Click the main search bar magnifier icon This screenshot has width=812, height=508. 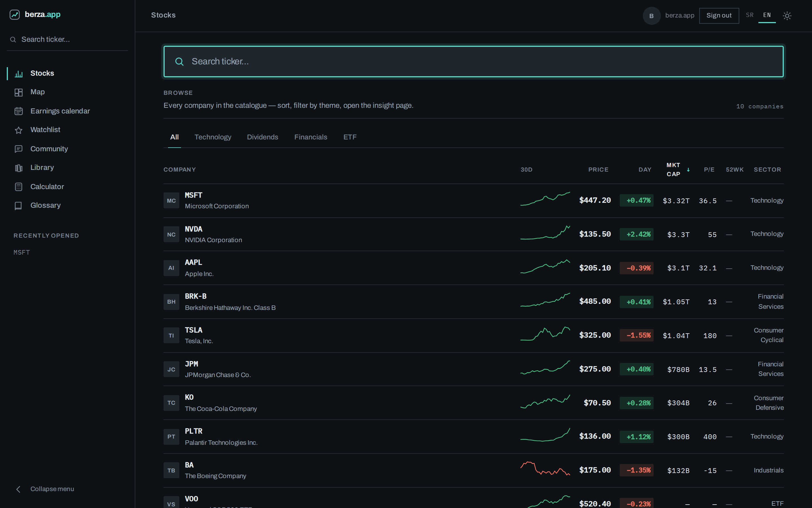pyautogui.click(x=180, y=62)
